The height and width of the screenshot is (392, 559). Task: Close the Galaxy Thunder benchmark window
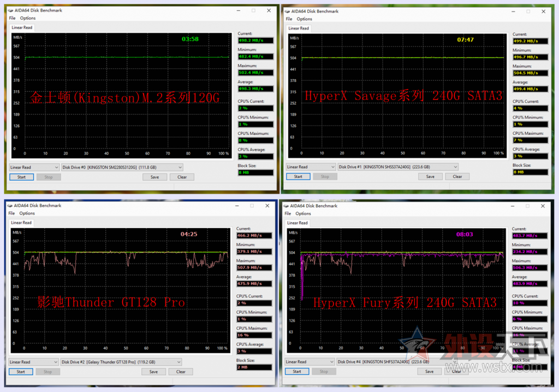tap(267, 206)
